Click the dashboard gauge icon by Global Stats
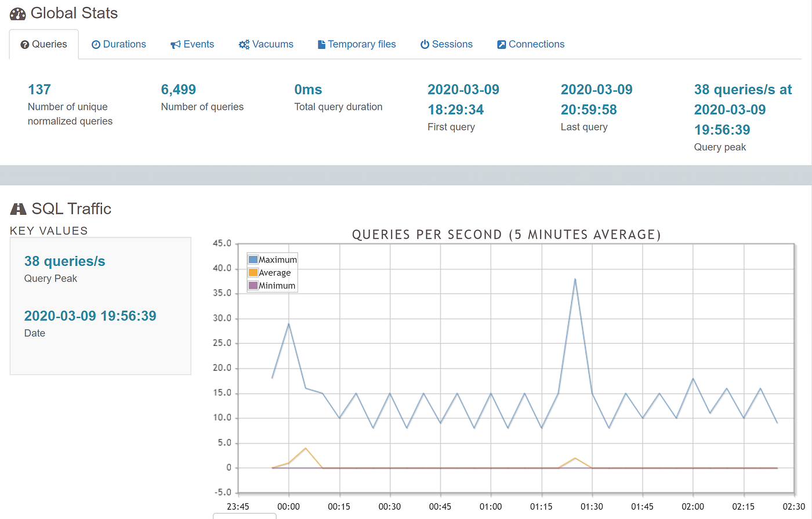The width and height of the screenshot is (812, 519). 18,14
